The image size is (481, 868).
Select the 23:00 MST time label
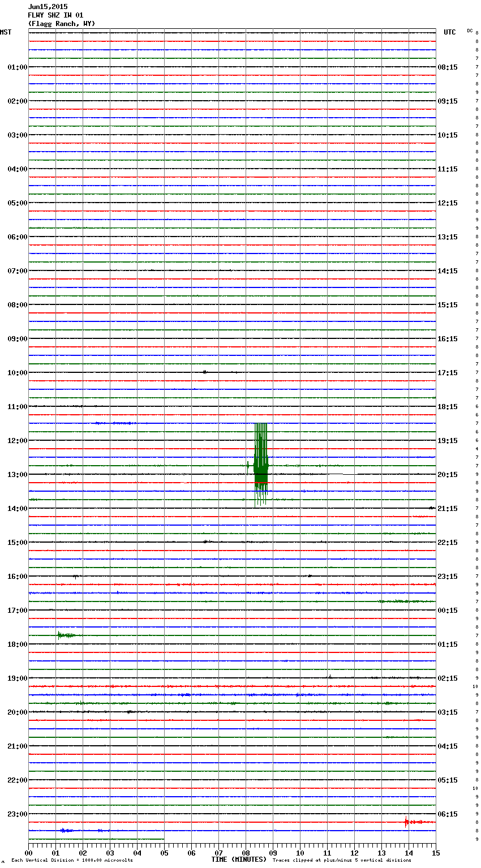(17, 814)
